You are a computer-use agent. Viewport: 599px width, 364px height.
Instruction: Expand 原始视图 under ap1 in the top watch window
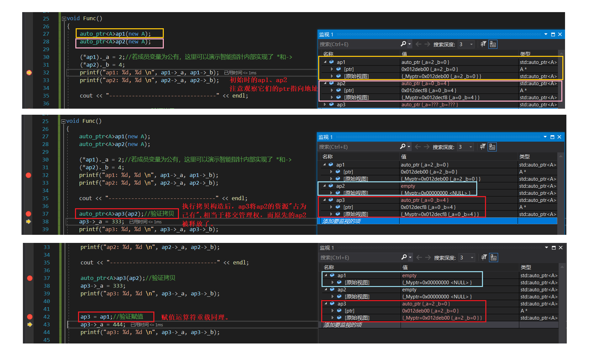coord(332,76)
